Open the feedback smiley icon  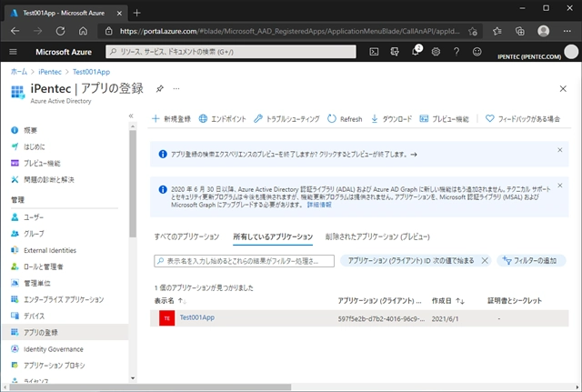(x=477, y=52)
